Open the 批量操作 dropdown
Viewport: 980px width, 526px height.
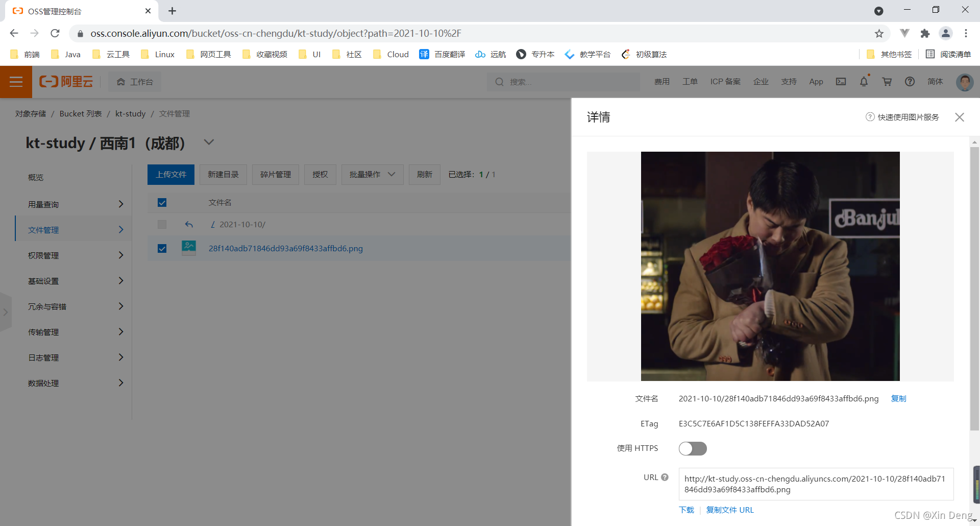click(x=372, y=175)
